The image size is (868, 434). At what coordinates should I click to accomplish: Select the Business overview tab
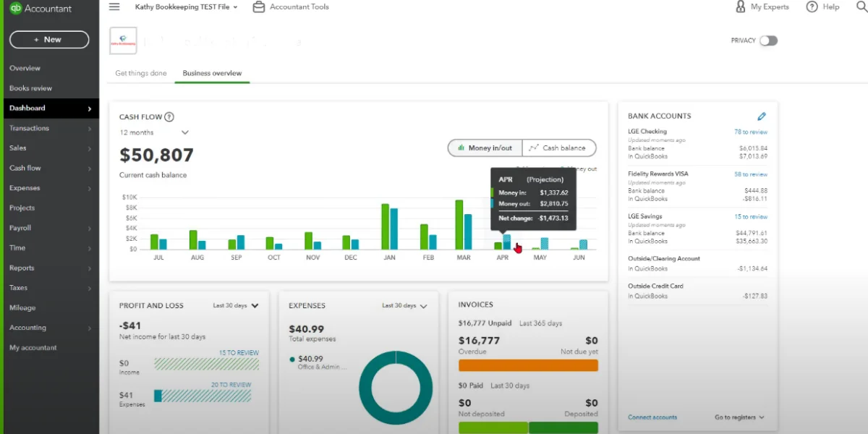point(212,73)
